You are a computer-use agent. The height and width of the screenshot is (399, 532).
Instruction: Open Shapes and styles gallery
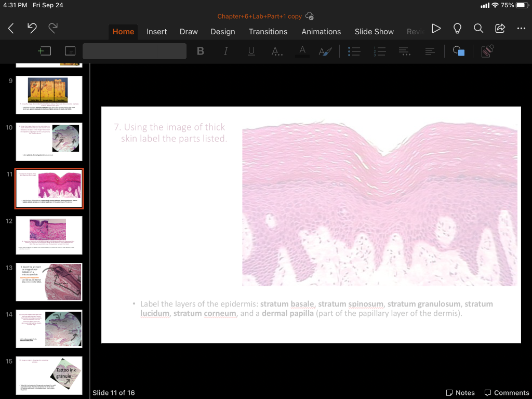coord(458,51)
